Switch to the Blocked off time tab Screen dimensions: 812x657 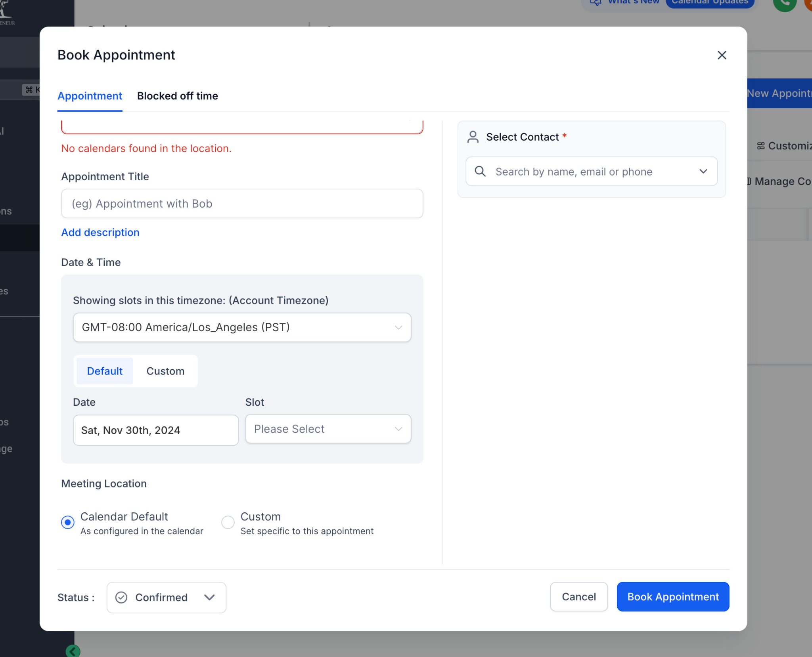[177, 96]
